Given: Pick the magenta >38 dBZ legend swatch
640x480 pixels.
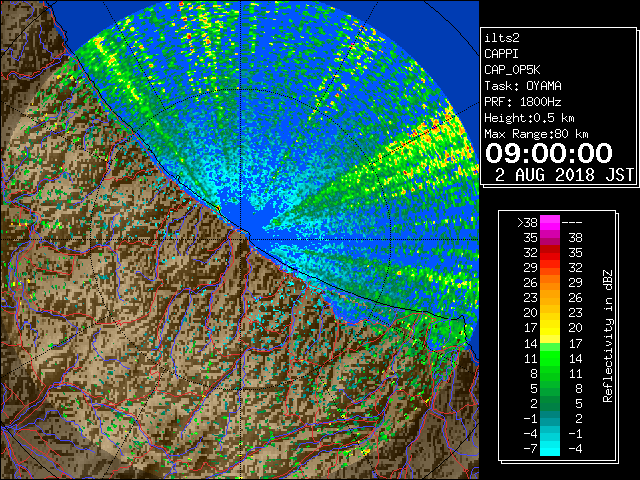Looking at the screenshot, I should pos(550,222).
